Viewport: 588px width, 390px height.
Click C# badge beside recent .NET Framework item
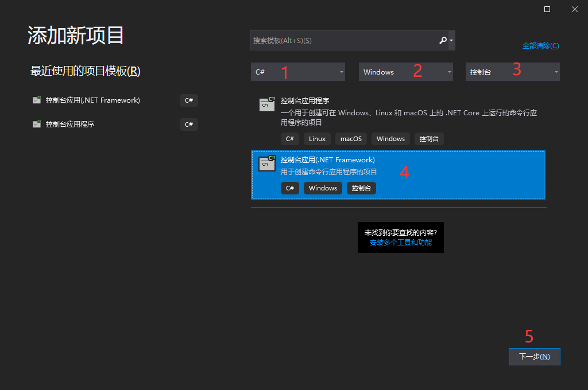188,100
